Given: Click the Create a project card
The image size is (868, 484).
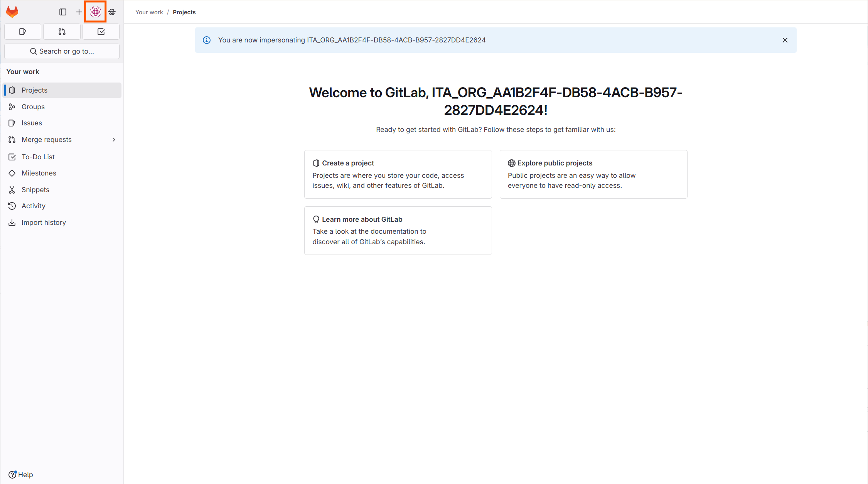Looking at the screenshot, I should pos(398,174).
